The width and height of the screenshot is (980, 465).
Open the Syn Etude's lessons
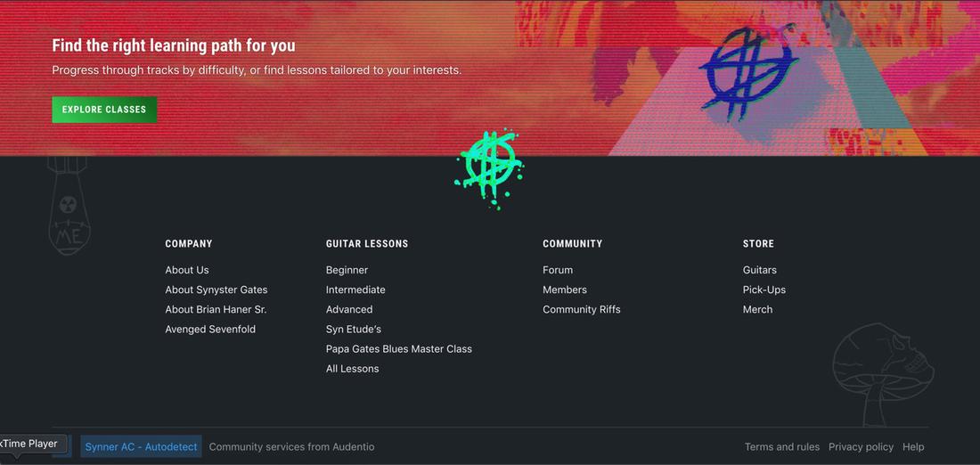354,329
